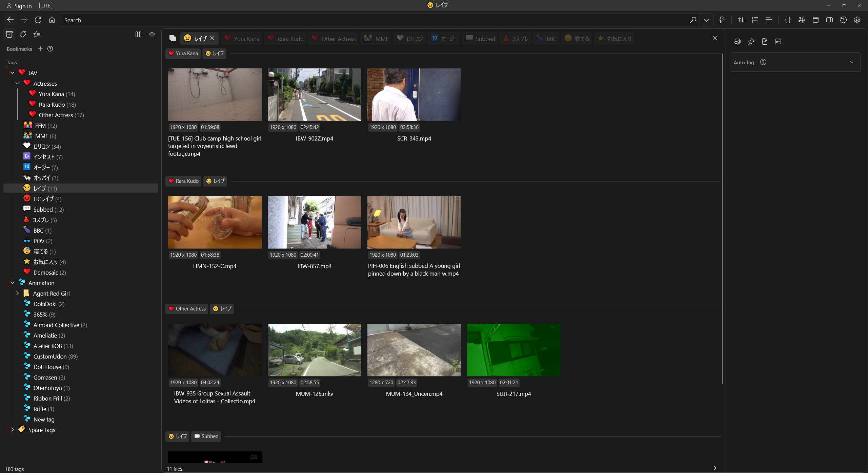
Task: Open the node graph icon in toolbar
Action: coord(802,20)
